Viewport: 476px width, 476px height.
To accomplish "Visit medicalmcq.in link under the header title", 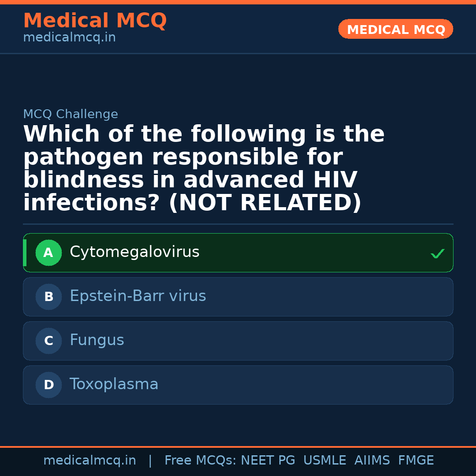I will (x=69, y=38).
